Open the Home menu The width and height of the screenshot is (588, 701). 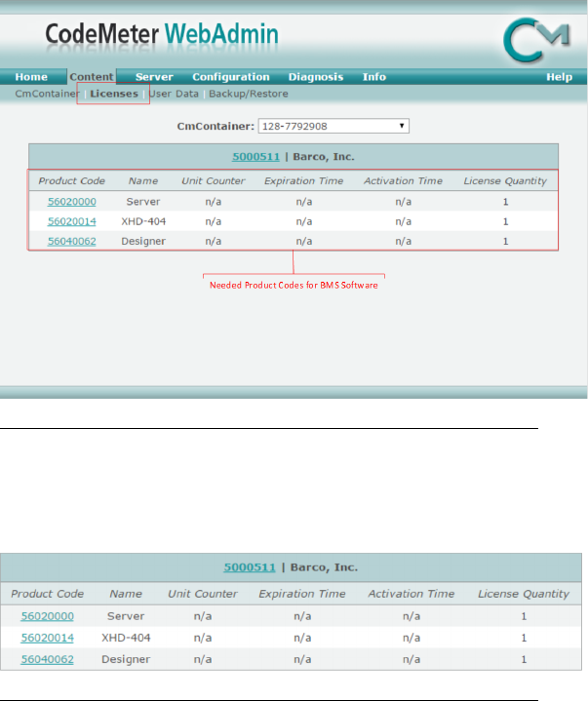click(31, 77)
